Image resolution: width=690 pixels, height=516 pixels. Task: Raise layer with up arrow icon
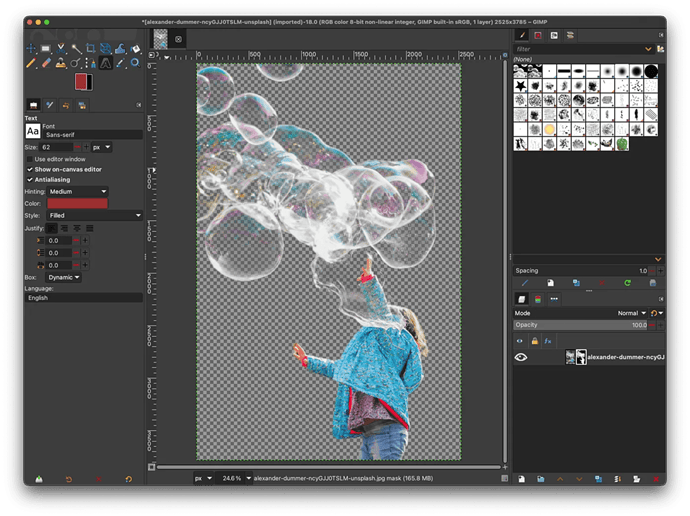click(x=560, y=479)
